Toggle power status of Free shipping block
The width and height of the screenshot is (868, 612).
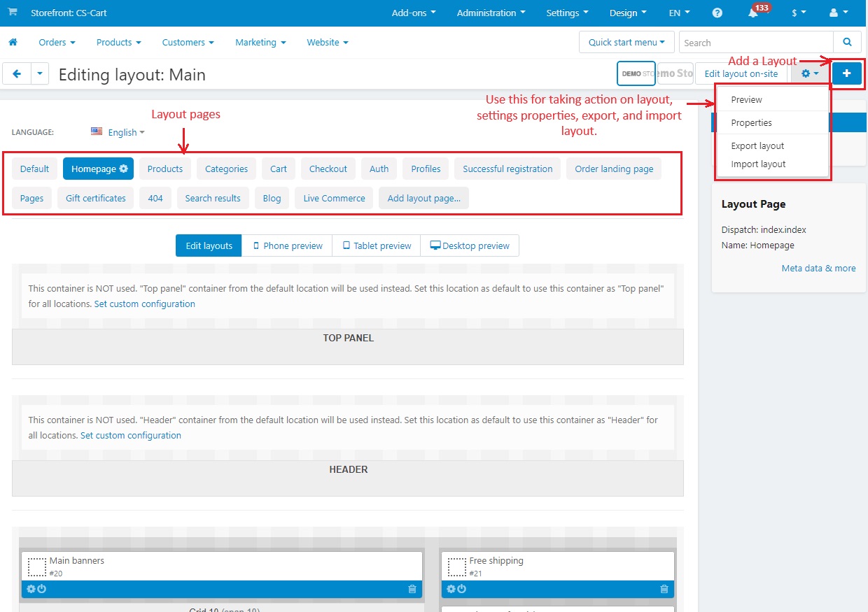(x=461, y=589)
